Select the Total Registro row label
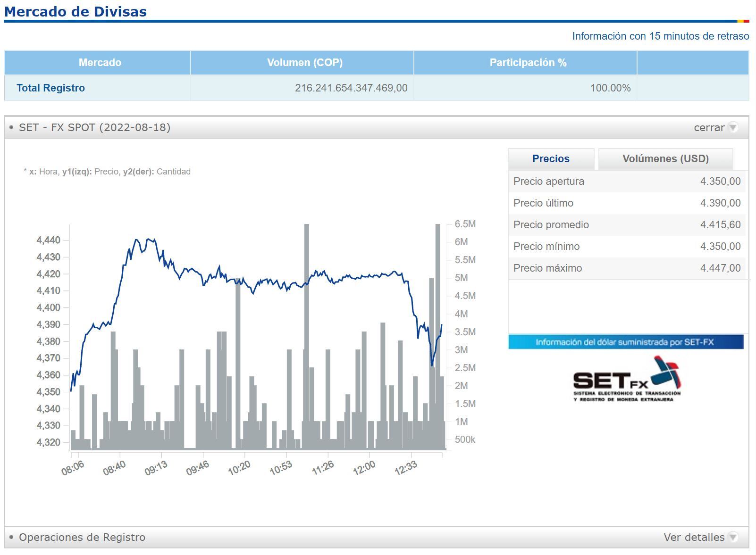 (x=50, y=88)
